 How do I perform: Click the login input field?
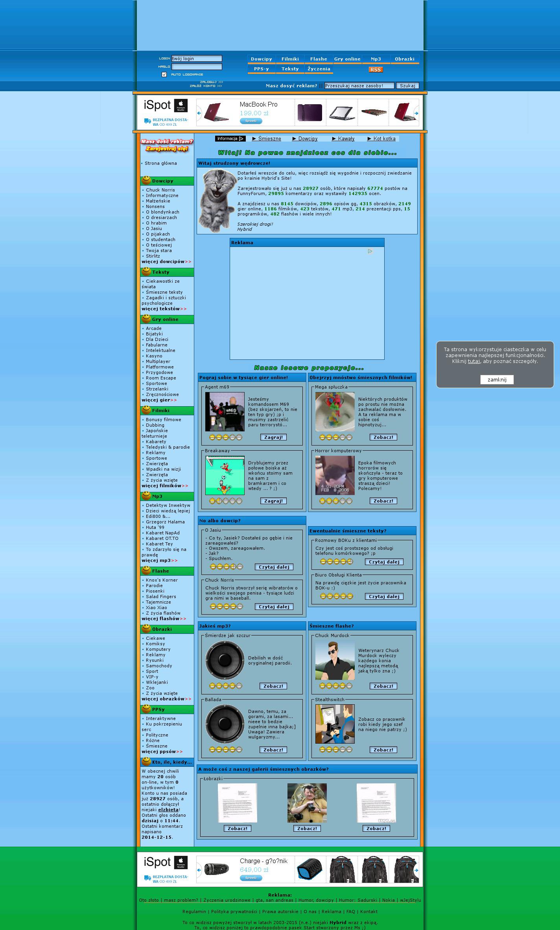click(197, 59)
